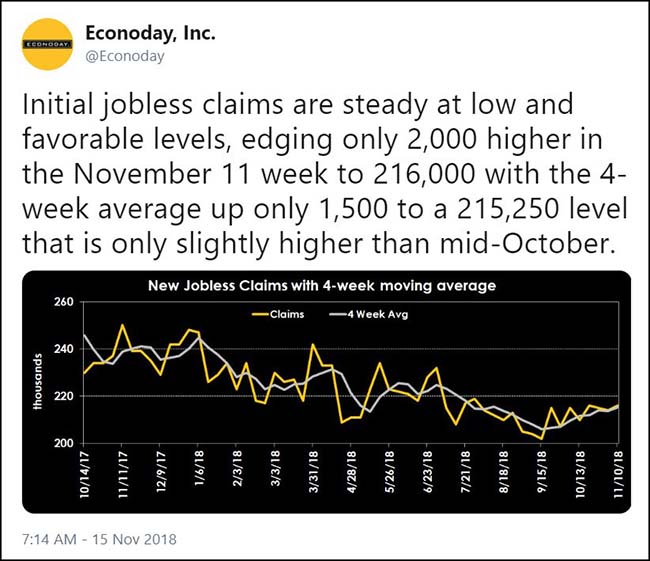Click the 220 value on the y-axis
The height and width of the screenshot is (561, 650).
tap(65, 397)
